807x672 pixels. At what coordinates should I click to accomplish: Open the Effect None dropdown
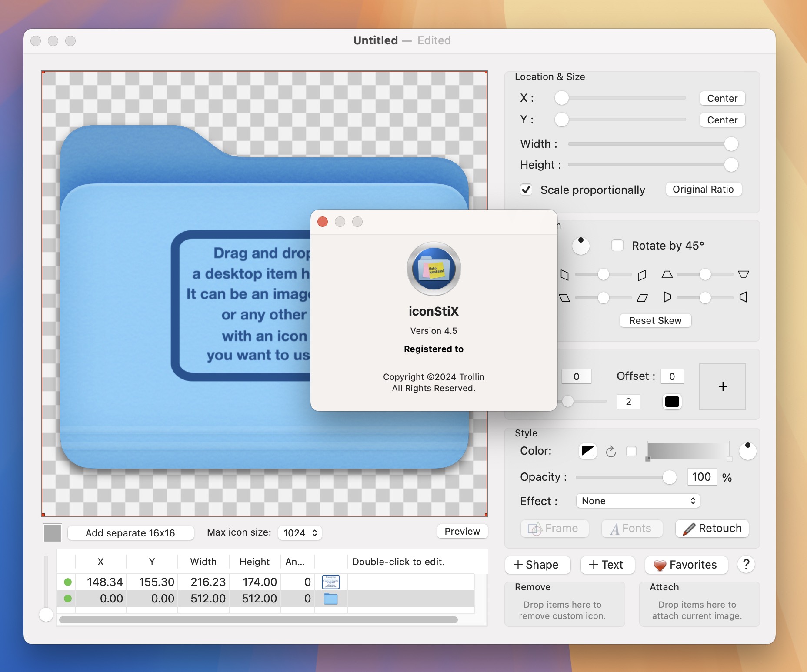click(638, 501)
